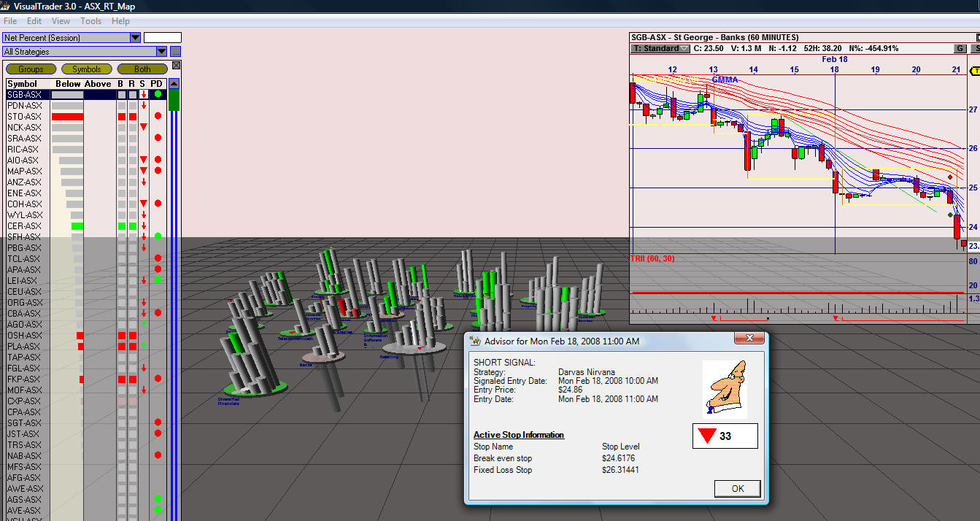The height and width of the screenshot is (521, 980).
Task: Switch the list to Both view
Action: click(x=142, y=69)
